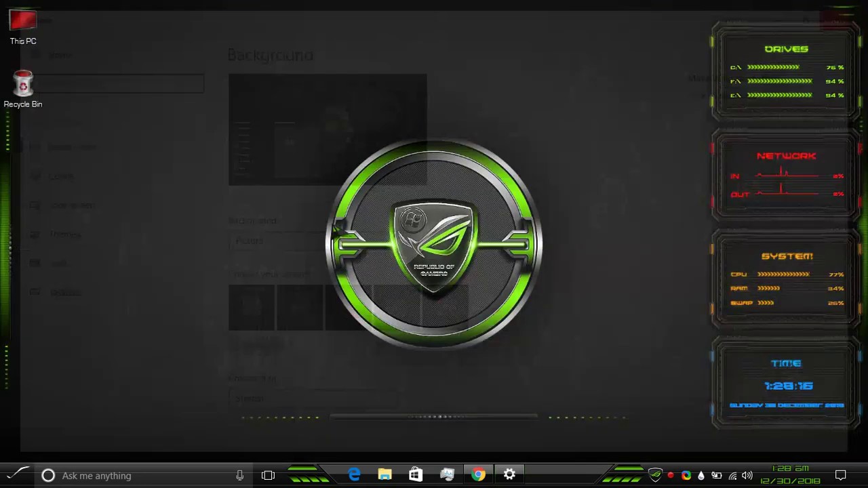
Task: Open the Recycle Bin desktop icon
Action: [23, 89]
